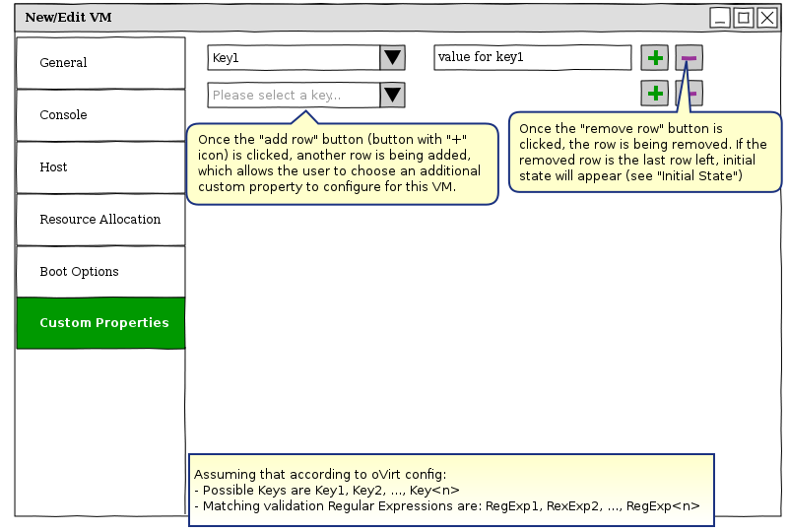
Task: Open the Boot Options tab
Action: 100,272
